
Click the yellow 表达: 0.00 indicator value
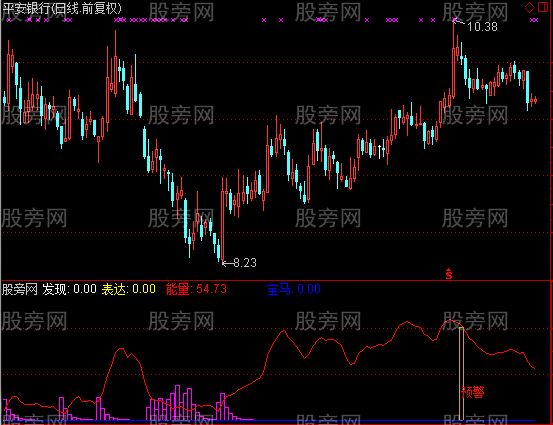click(129, 289)
